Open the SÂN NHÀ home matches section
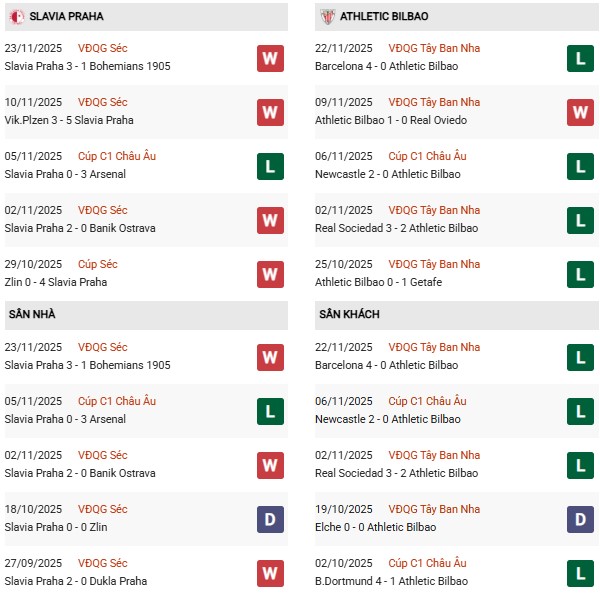Screen dimensions: 600x596 32,315
